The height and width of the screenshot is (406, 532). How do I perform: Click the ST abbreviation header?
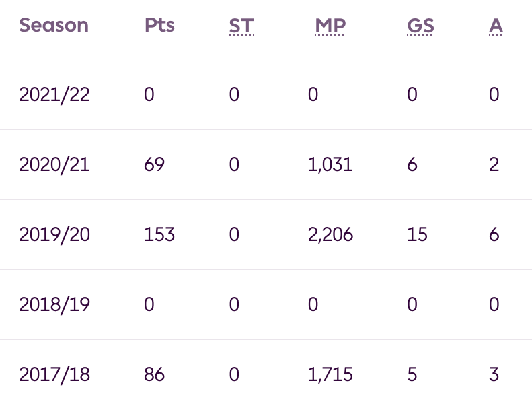[241, 26]
